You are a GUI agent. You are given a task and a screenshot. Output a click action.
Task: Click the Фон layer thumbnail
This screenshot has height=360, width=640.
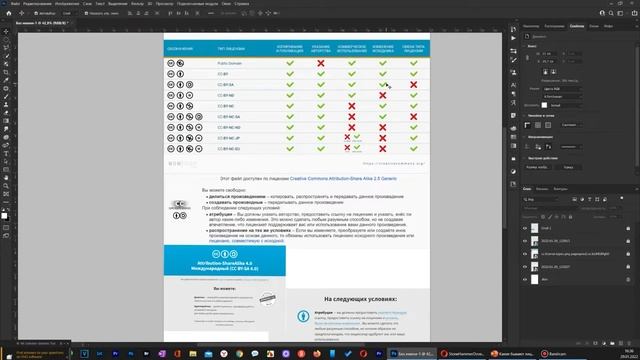[534, 280]
